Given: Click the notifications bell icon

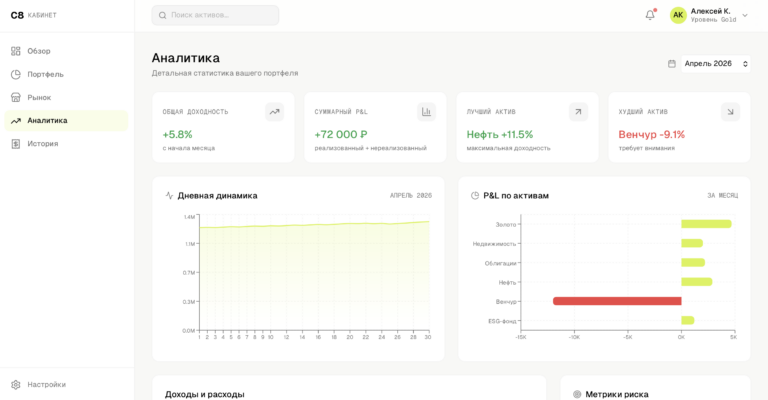Looking at the screenshot, I should pyautogui.click(x=650, y=15).
